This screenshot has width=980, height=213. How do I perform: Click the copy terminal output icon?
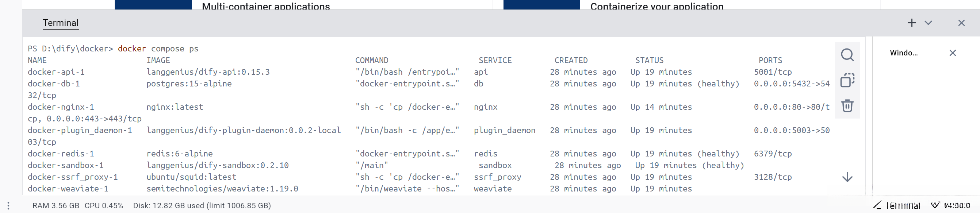tap(847, 80)
